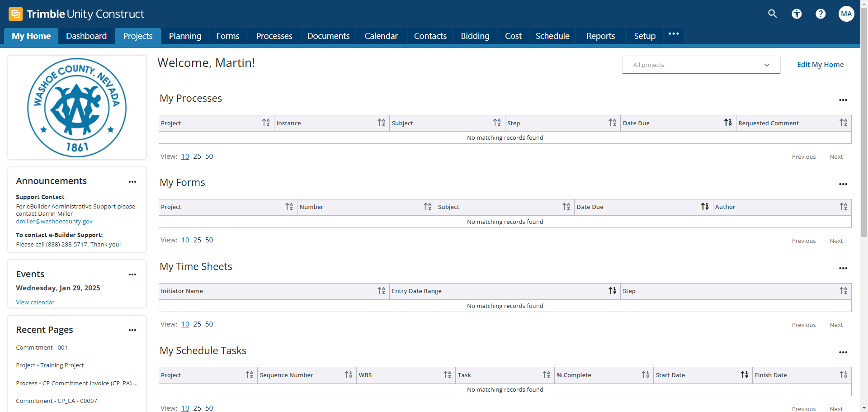Sort My Processes by Step column icon
The width and height of the screenshot is (868, 412).
coord(613,123)
